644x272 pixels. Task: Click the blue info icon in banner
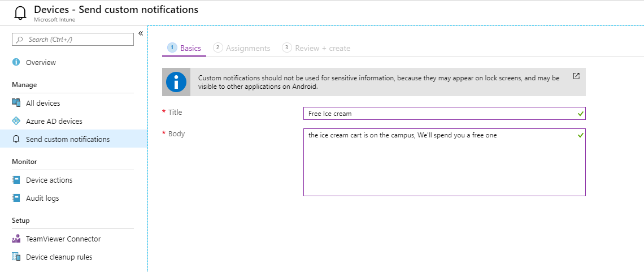tap(176, 83)
